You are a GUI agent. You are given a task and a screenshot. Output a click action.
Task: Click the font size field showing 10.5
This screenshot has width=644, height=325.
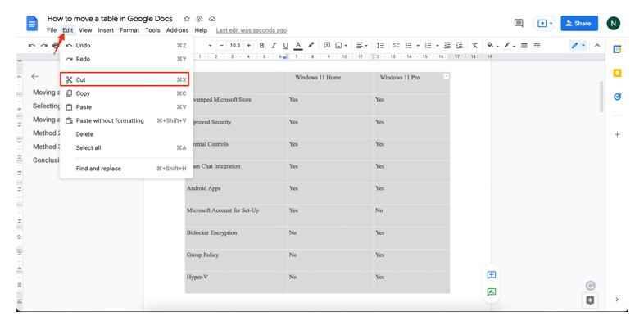tap(235, 46)
